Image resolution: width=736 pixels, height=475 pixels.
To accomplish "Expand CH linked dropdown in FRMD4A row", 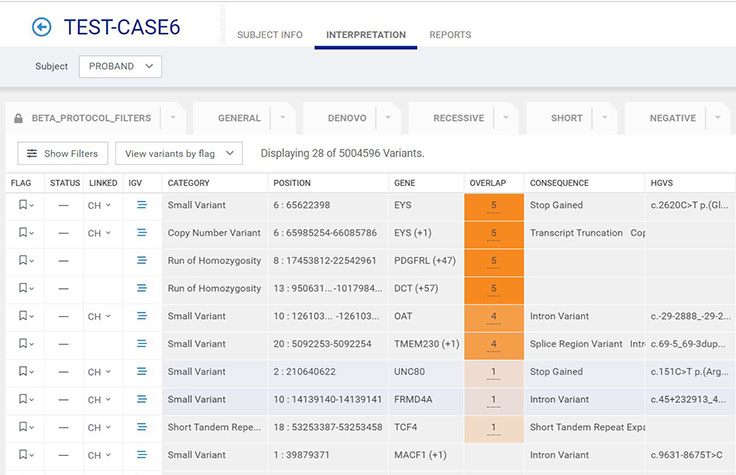I will [x=100, y=400].
